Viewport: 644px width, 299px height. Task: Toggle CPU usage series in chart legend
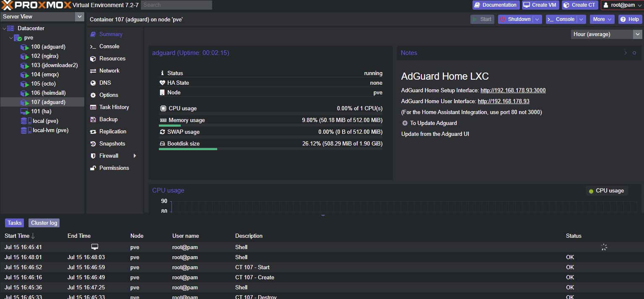(607, 190)
